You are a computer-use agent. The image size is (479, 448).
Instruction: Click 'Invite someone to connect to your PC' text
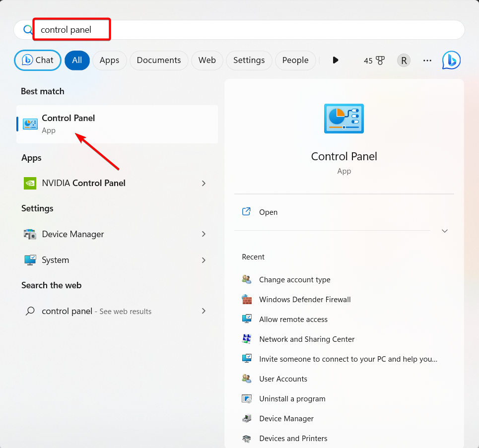click(348, 359)
